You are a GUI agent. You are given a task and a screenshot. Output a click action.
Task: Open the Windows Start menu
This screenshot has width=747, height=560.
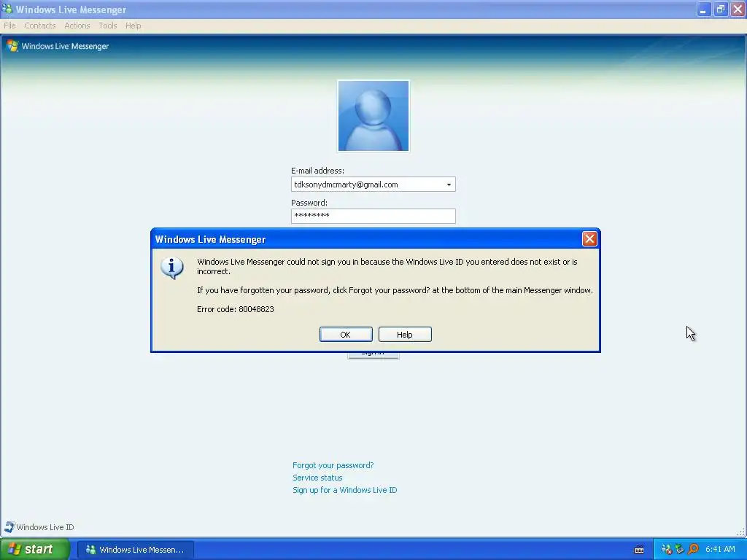[35, 549]
